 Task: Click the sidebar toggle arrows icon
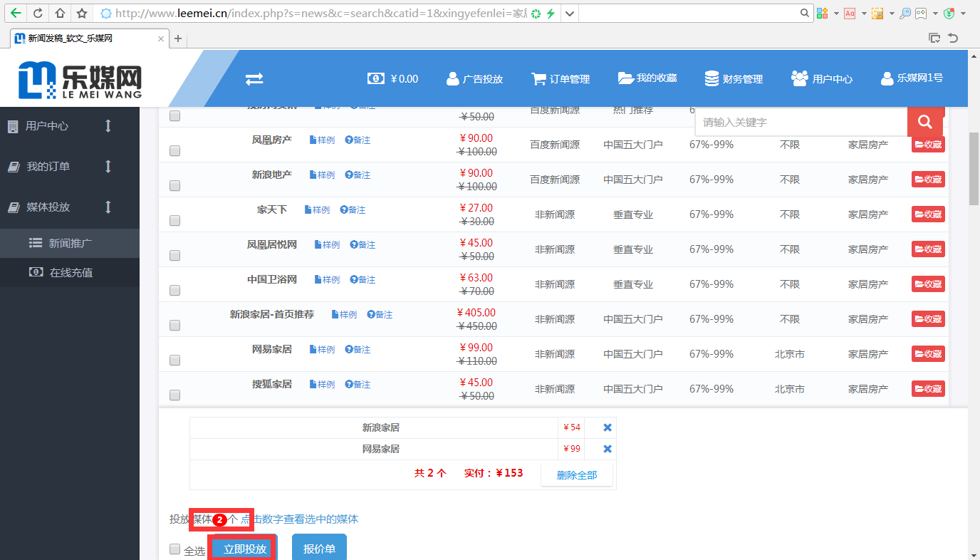254,79
